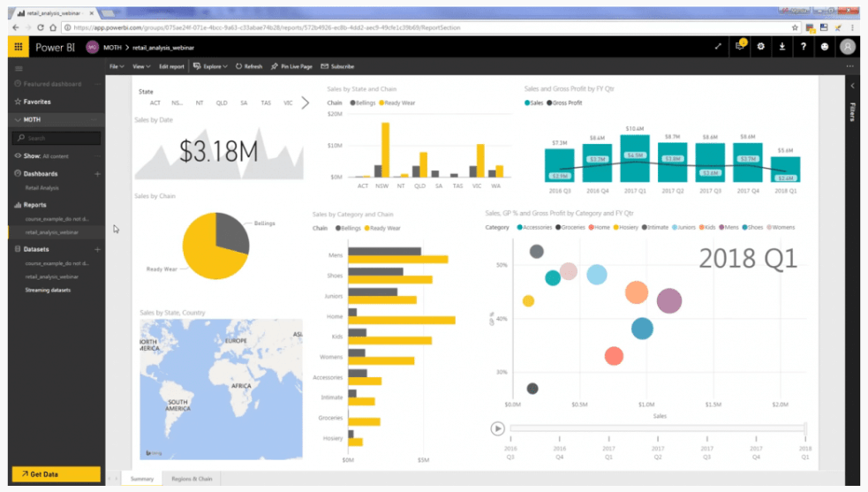The image size is (868, 492).
Task: Select TAS in the State slicer
Action: [x=266, y=103]
